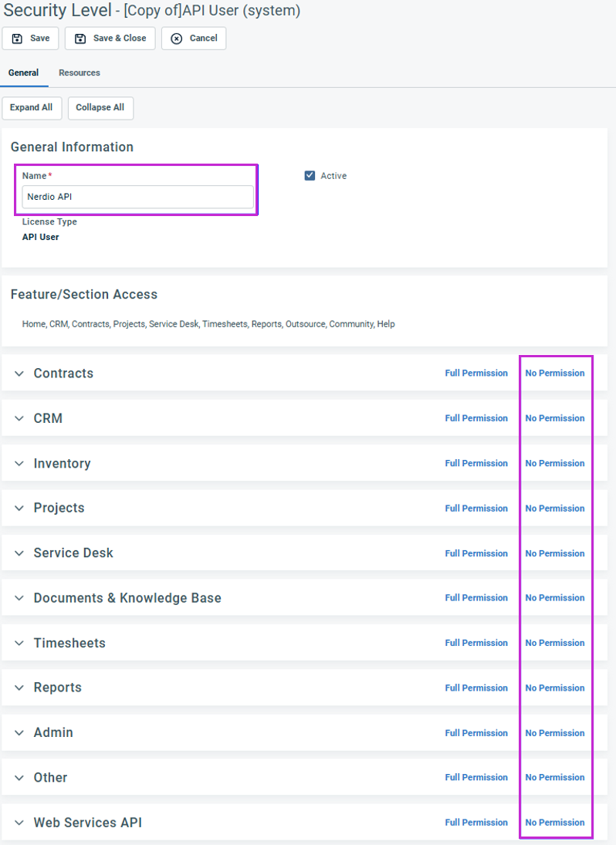Set Contracts to No Permission

point(554,373)
